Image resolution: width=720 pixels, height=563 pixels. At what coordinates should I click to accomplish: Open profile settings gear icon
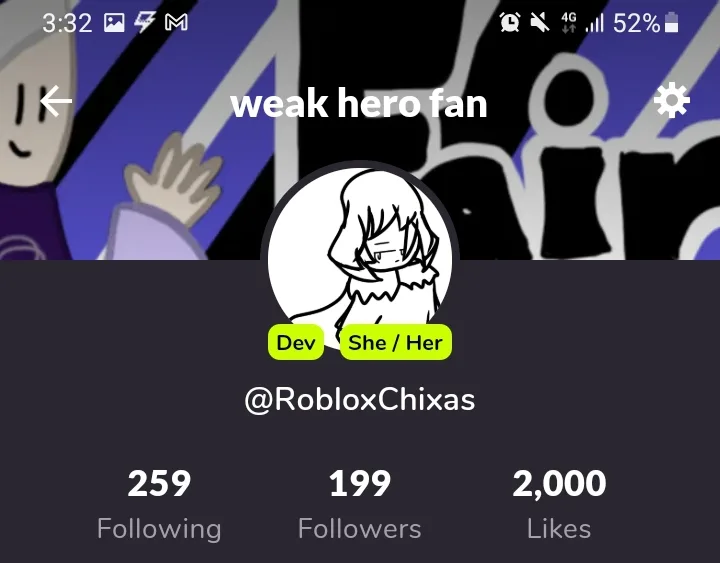tap(671, 100)
